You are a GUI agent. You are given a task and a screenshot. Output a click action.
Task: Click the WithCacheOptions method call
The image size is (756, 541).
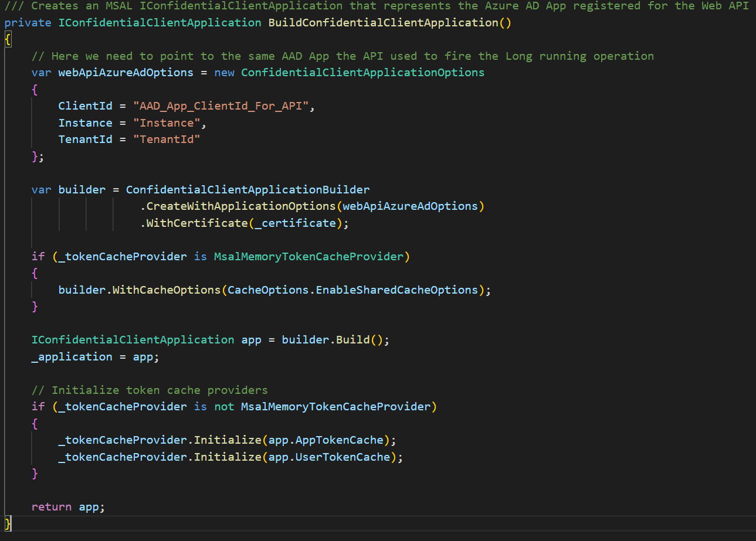pyautogui.click(x=167, y=290)
